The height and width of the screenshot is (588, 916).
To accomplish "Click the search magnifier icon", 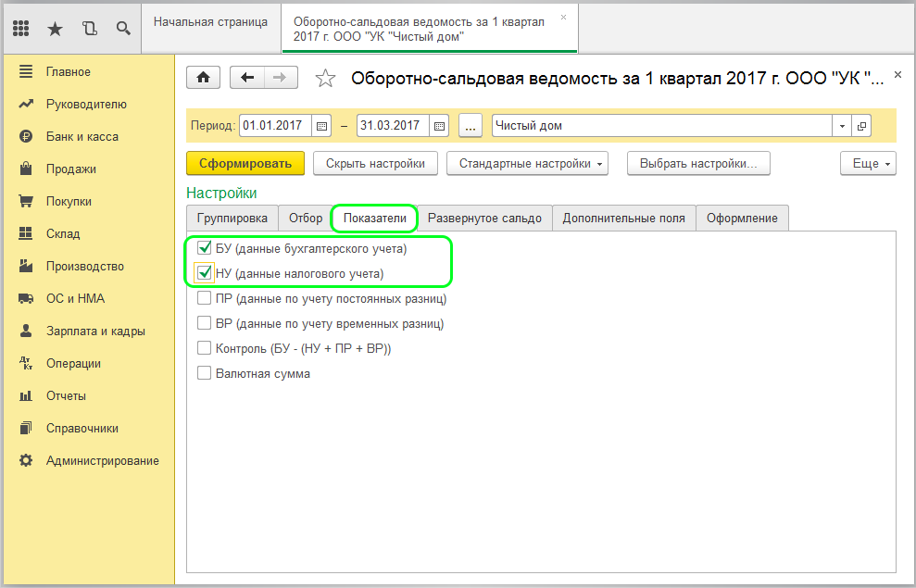I will [x=122, y=29].
